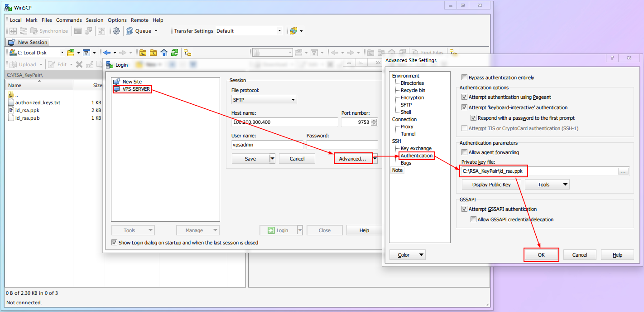Select the VPS-SERVER site icon in list
The height and width of the screenshot is (312, 644).
(x=117, y=89)
